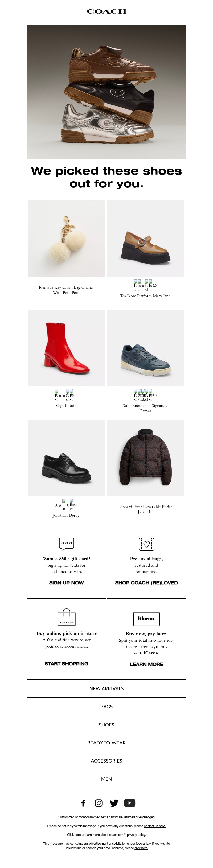Click the Klarna logo badge
This screenshot has height=868, width=213.
146,619
